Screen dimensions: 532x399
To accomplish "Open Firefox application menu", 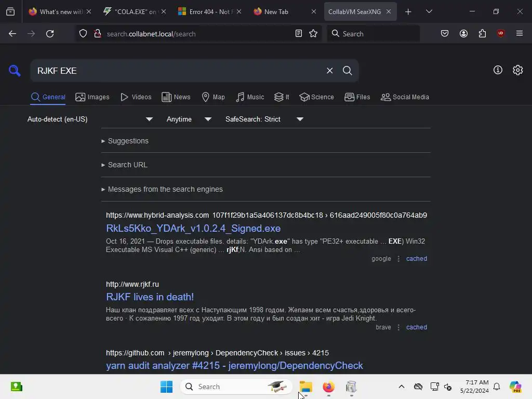I will click(520, 34).
